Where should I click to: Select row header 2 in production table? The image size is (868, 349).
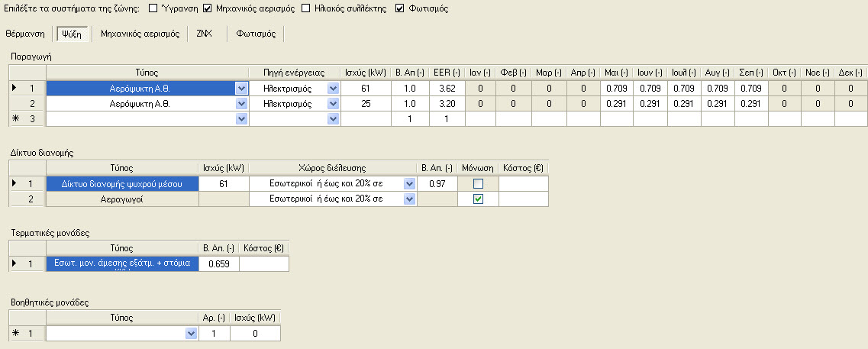pos(27,104)
